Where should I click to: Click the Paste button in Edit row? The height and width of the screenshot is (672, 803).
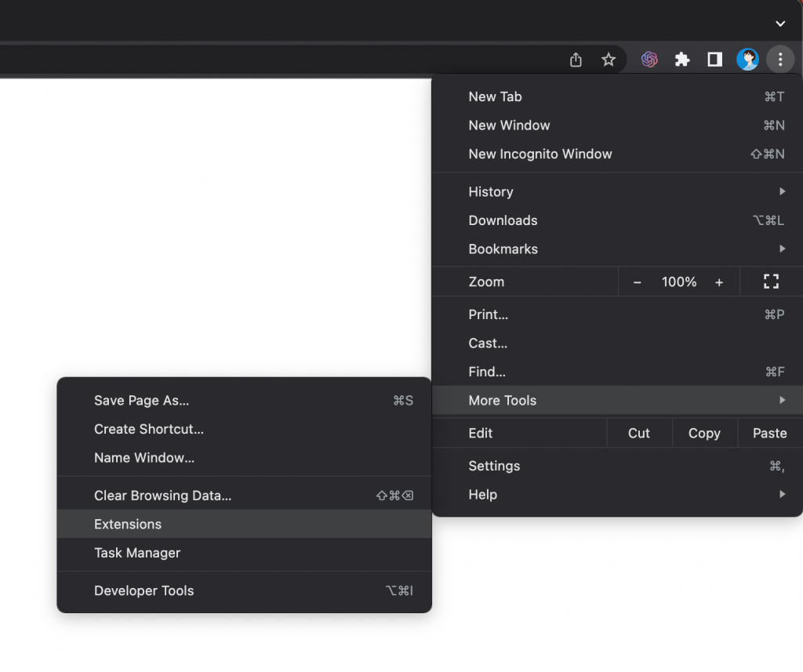(x=769, y=434)
